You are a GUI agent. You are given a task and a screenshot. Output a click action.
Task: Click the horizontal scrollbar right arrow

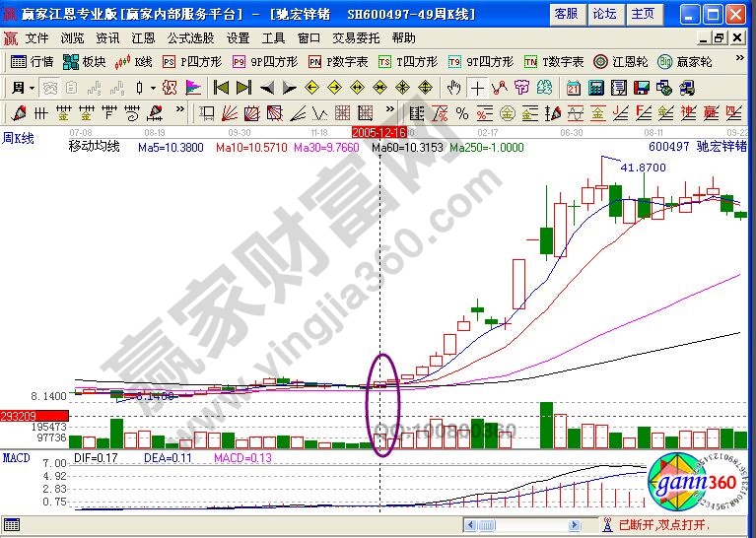click(x=574, y=525)
